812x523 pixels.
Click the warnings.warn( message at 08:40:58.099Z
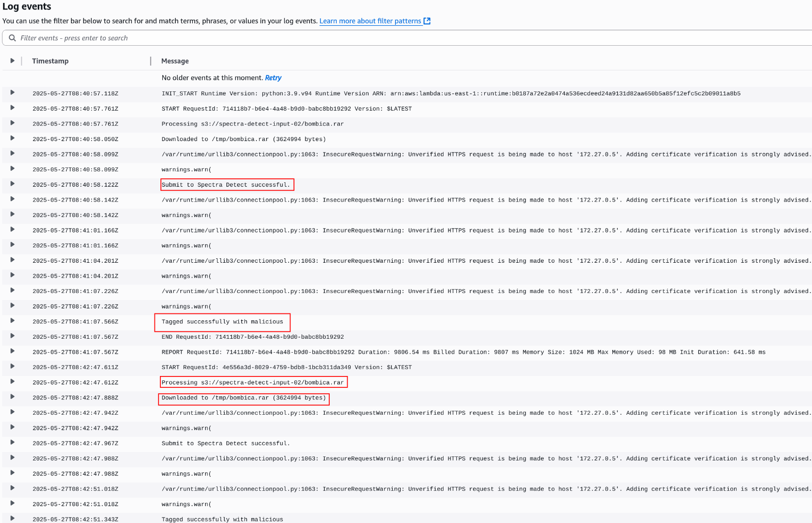pyautogui.click(x=186, y=170)
